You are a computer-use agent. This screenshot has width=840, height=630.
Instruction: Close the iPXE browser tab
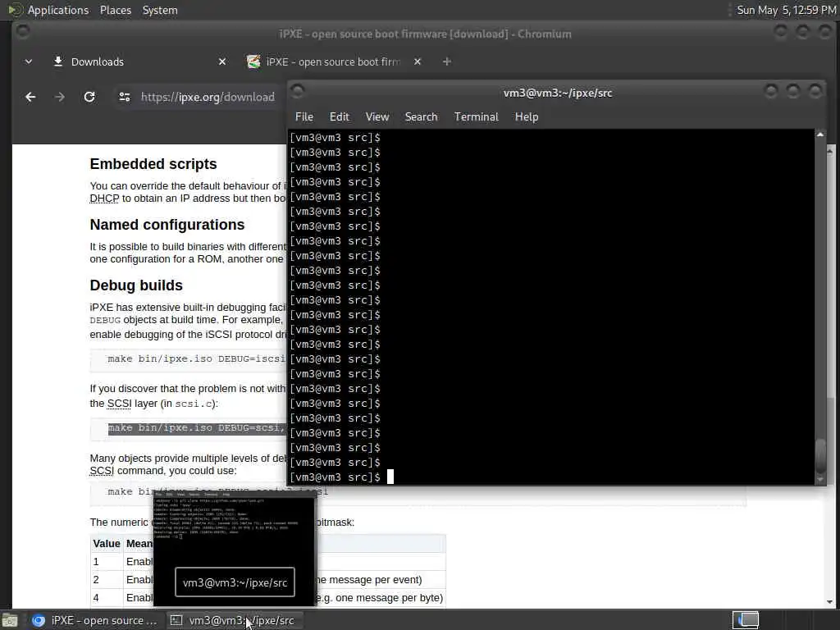coord(418,62)
